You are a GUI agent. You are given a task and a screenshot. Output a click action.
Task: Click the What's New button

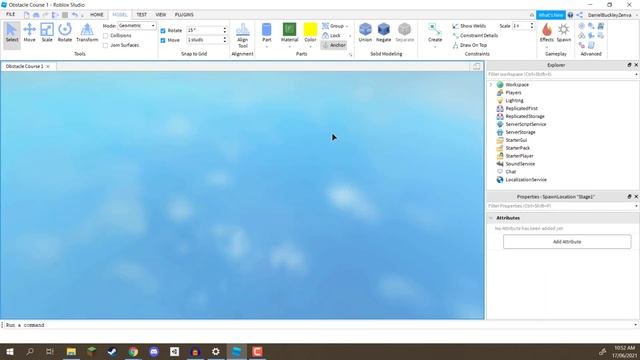551,15
